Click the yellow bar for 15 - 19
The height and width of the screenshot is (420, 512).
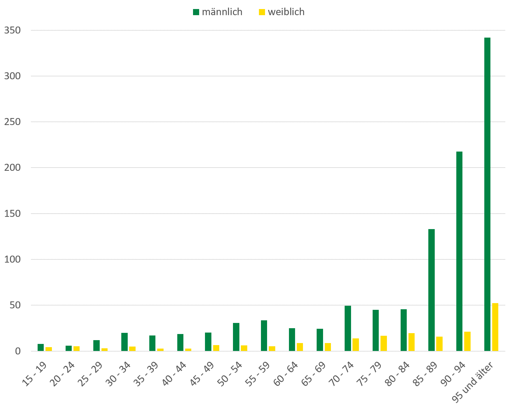point(49,349)
